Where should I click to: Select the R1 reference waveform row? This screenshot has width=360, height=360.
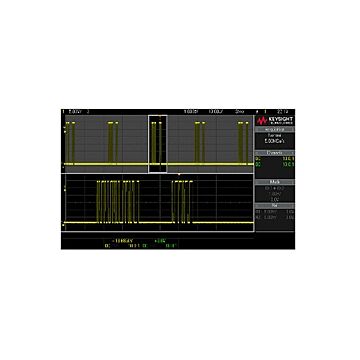point(275,212)
